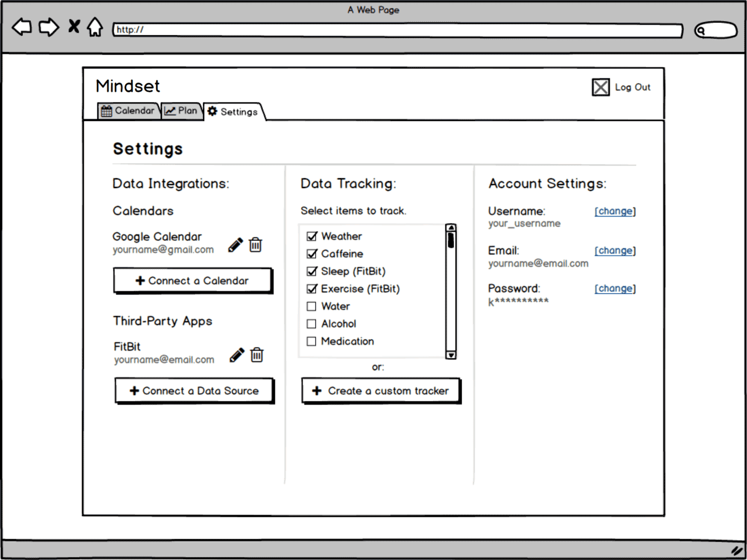Edit Google Calendar with pencil icon
The width and height of the screenshot is (747, 560).
point(236,245)
